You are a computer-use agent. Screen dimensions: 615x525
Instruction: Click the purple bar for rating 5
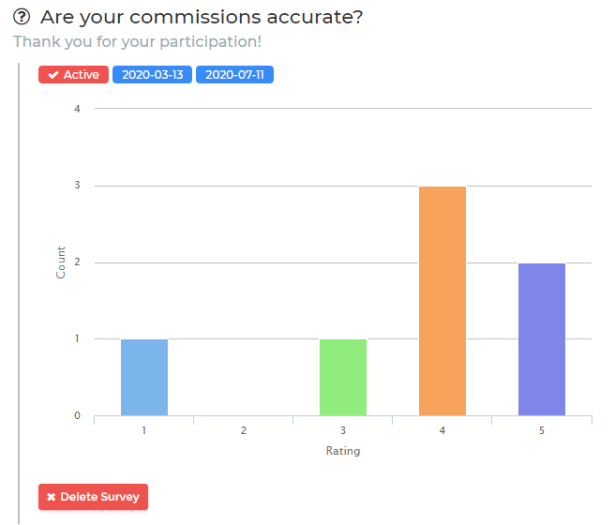click(541, 340)
